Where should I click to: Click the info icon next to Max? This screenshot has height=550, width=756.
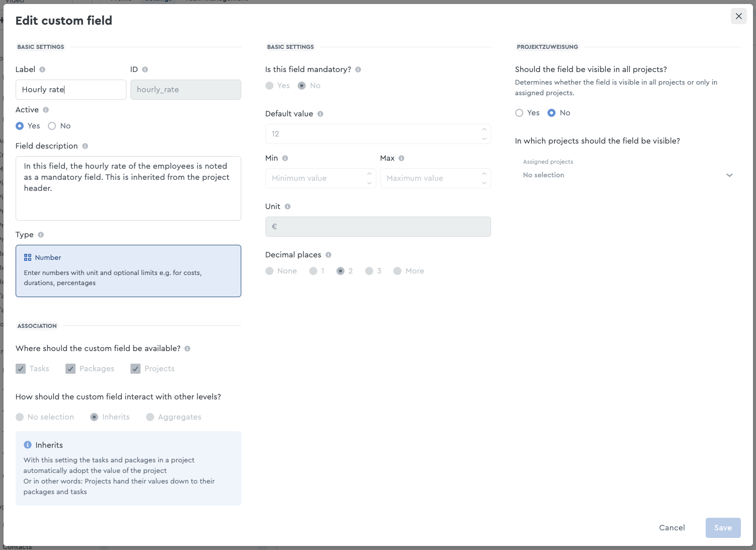coord(401,158)
